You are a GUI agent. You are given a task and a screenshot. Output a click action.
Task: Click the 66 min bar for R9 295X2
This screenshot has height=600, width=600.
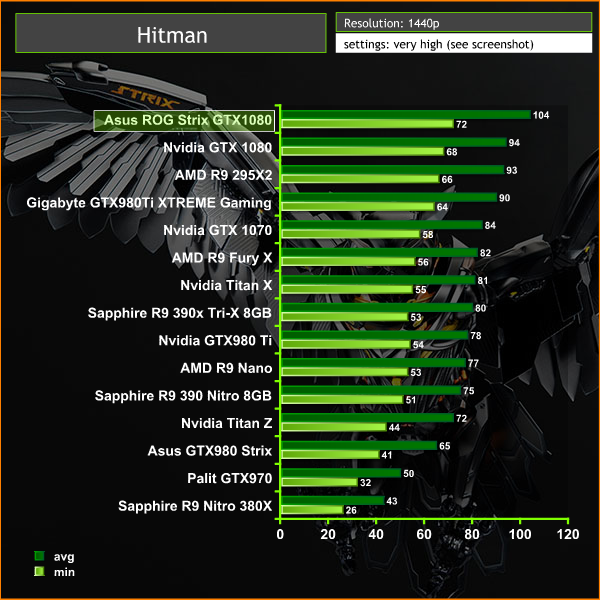click(x=360, y=179)
